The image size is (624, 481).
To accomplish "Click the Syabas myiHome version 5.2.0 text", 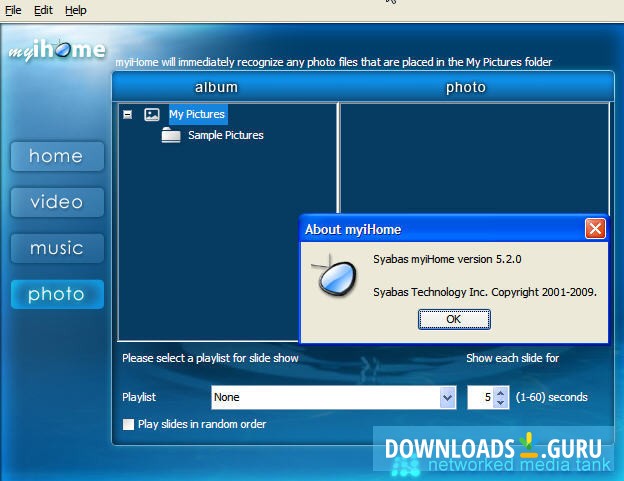I will point(447,259).
